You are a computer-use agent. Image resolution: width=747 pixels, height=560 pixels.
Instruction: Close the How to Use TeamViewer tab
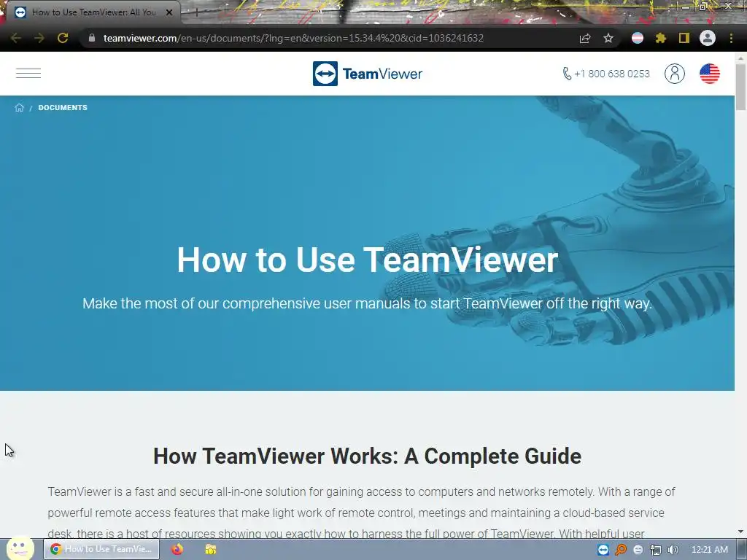point(169,12)
